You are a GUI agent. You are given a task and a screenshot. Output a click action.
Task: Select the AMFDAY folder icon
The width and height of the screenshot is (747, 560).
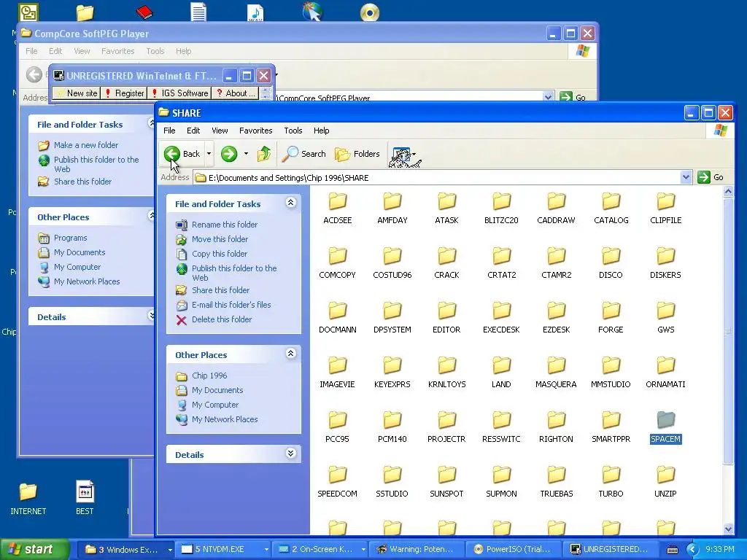pyautogui.click(x=392, y=201)
